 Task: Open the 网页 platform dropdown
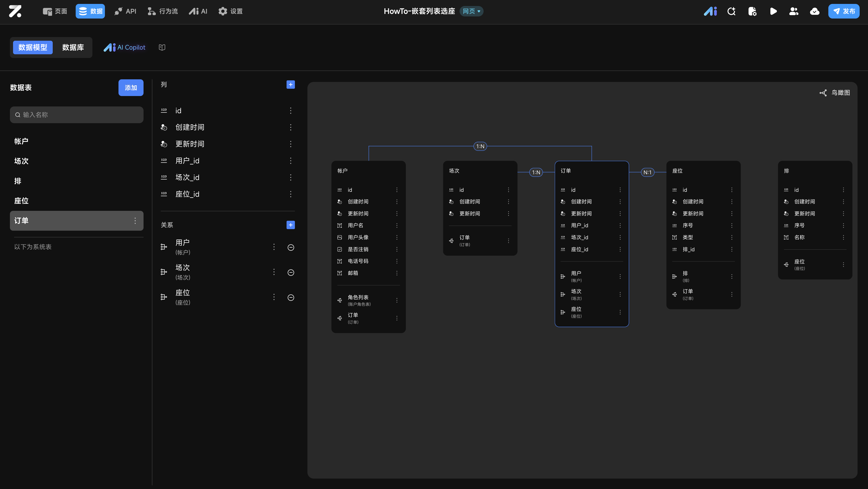click(x=471, y=11)
